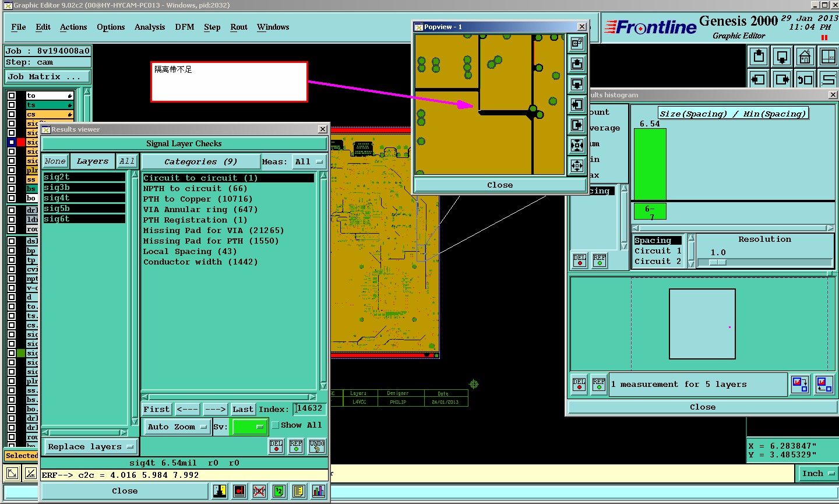Toggle the checkbox for layer 'bo'

tap(12, 198)
